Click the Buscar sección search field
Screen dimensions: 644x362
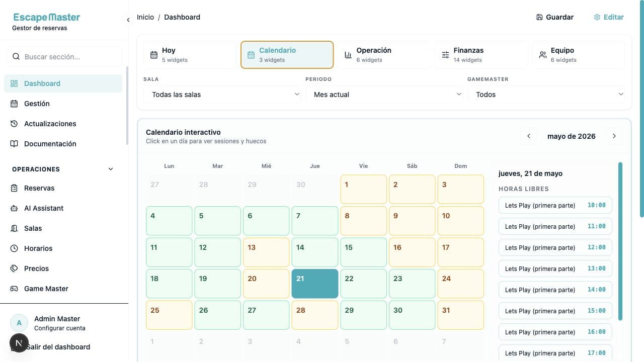(x=64, y=57)
